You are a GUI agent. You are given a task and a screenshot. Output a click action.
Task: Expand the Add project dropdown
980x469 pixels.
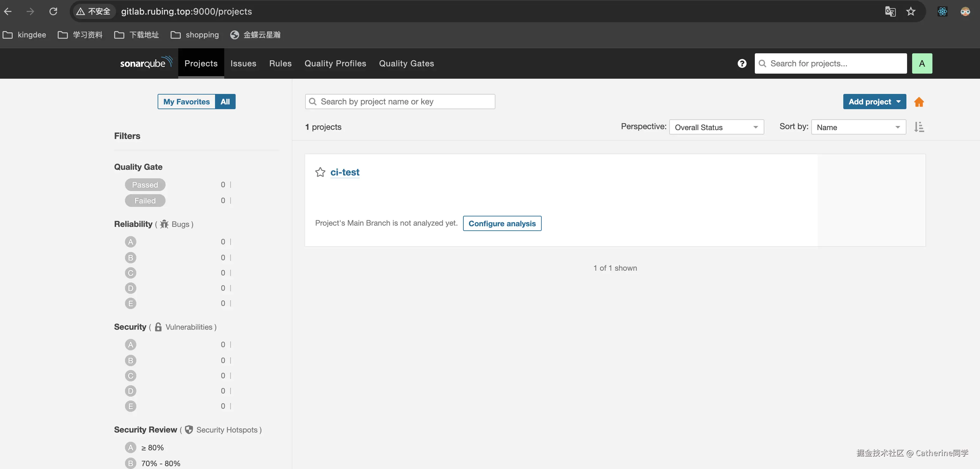[874, 102]
